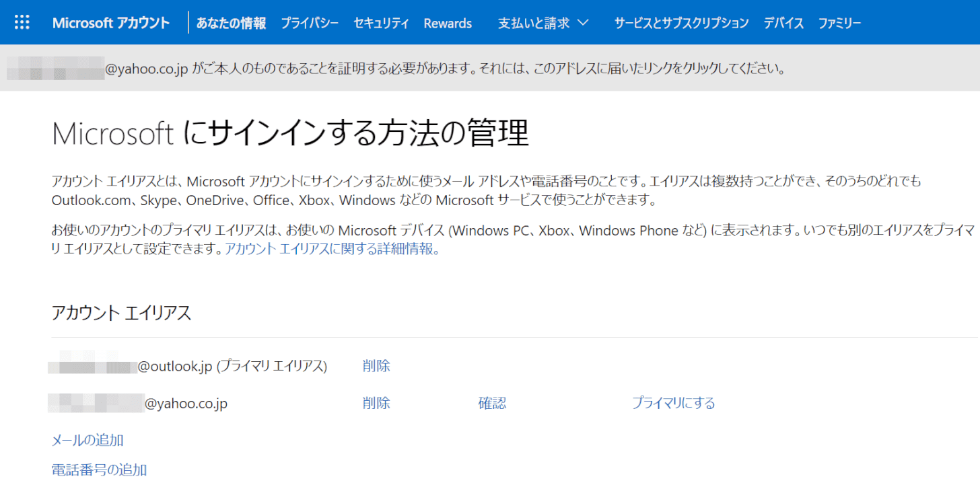Image resolution: width=980 pixels, height=487 pixels.
Task: Click the メールの追加 link
Action: coord(87,441)
